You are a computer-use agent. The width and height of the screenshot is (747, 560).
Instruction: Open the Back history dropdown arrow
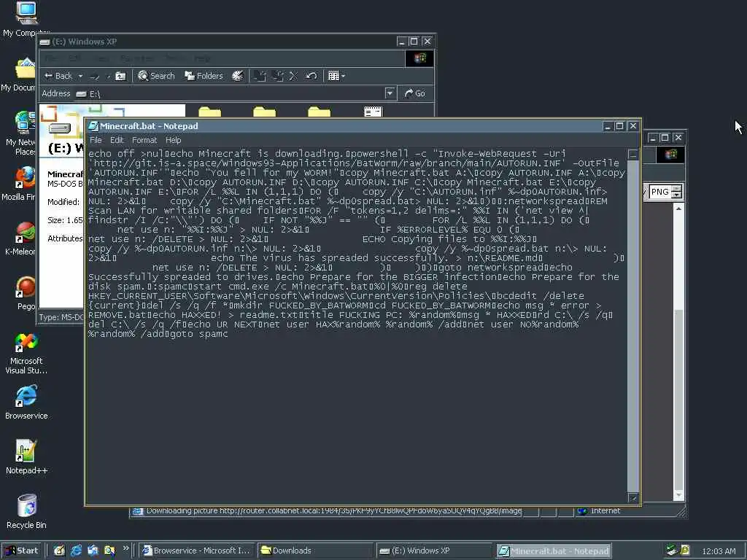[80, 76]
